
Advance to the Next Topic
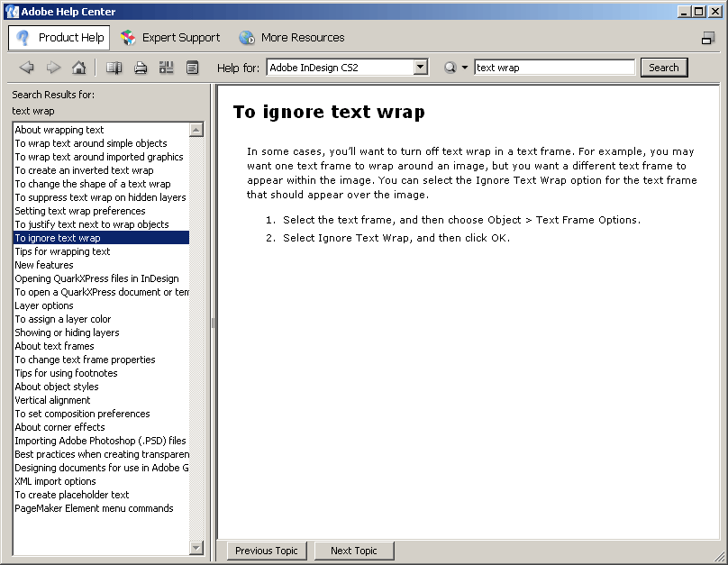coord(354,551)
